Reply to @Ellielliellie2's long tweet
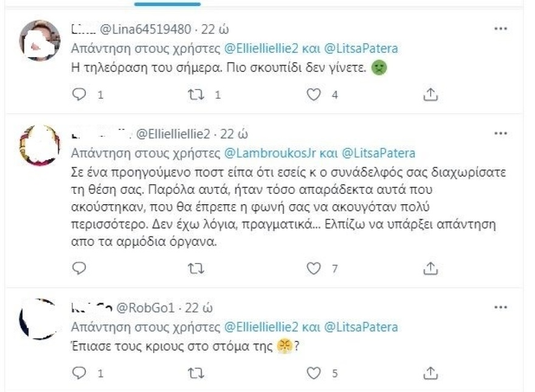The width and height of the screenshot is (535, 392). click(x=79, y=267)
